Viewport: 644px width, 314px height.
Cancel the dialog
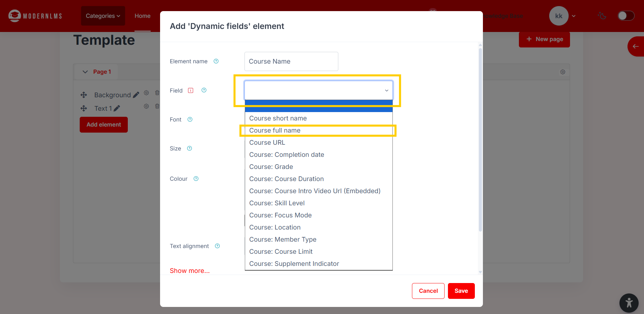click(428, 291)
